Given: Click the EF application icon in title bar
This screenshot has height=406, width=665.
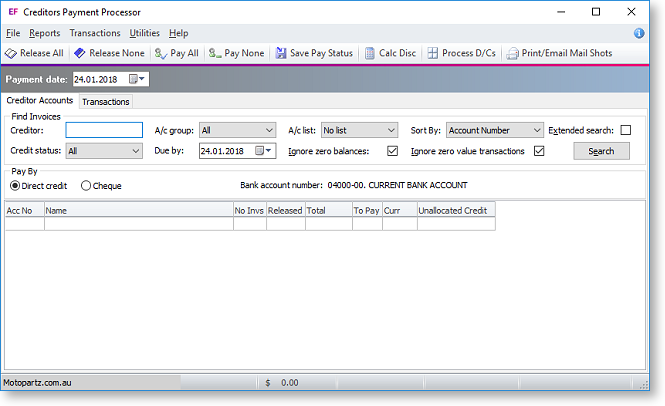Looking at the screenshot, I should click(13, 12).
